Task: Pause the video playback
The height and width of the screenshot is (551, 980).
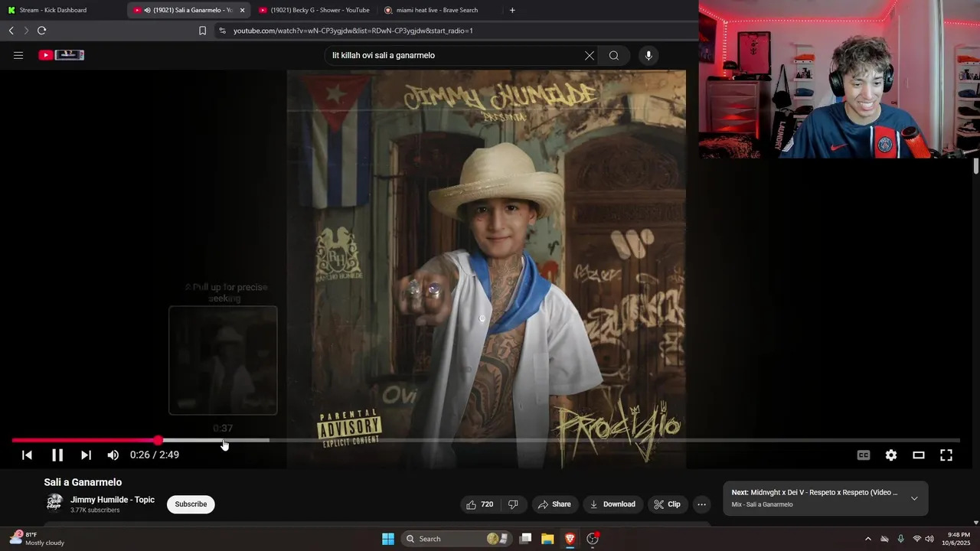Action: coord(57,455)
